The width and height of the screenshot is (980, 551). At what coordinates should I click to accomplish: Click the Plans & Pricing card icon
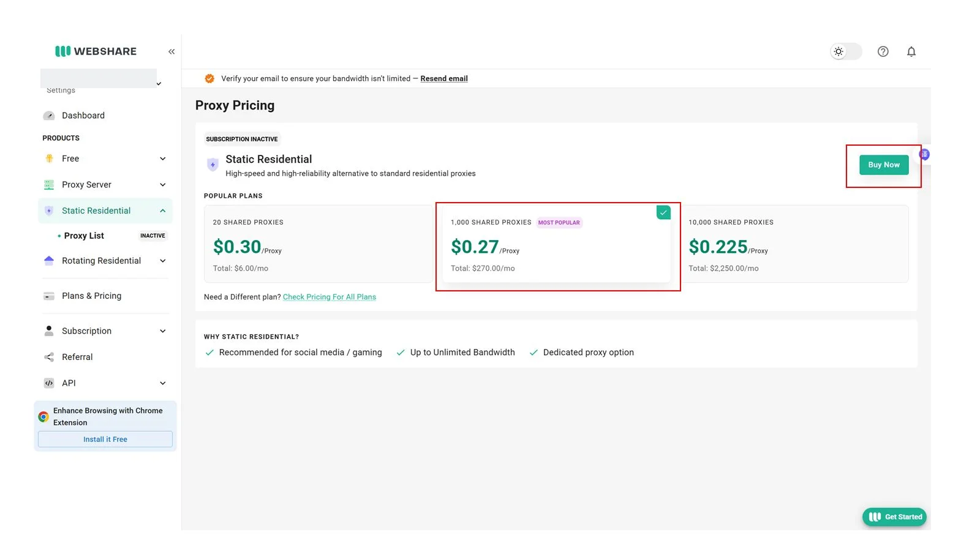(49, 296)
